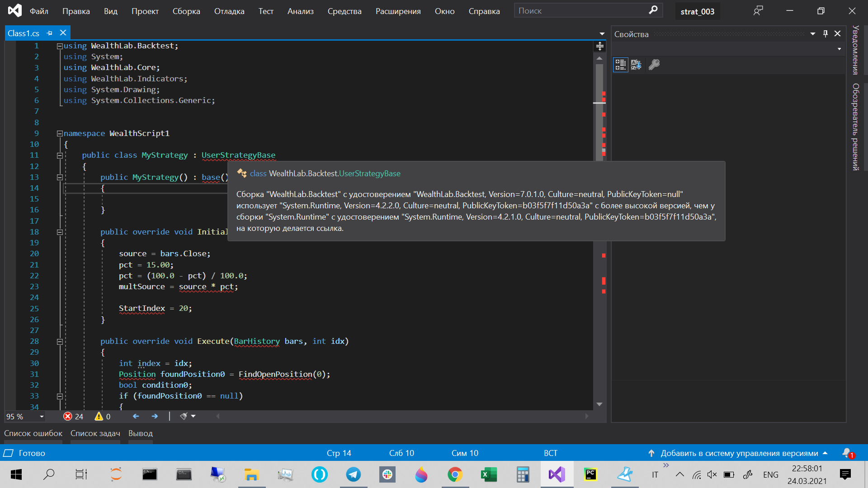
Task: Click the Categorized view icon in Properties
Action: point(620,65)
